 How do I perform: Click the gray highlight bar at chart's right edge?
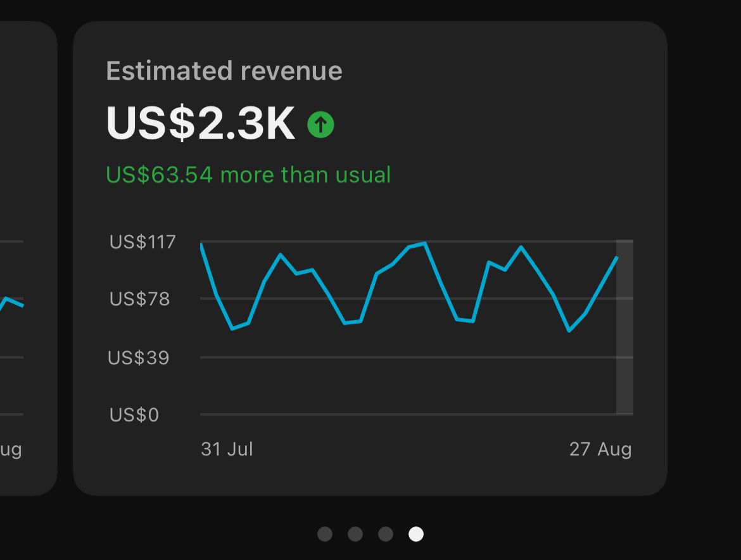[x=623, y=327]
